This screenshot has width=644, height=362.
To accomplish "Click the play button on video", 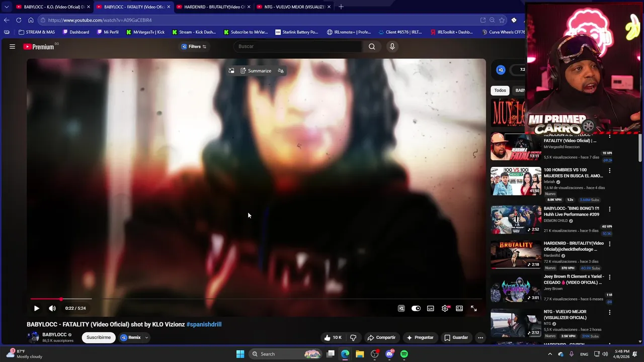I will click(x=36, y=308).
